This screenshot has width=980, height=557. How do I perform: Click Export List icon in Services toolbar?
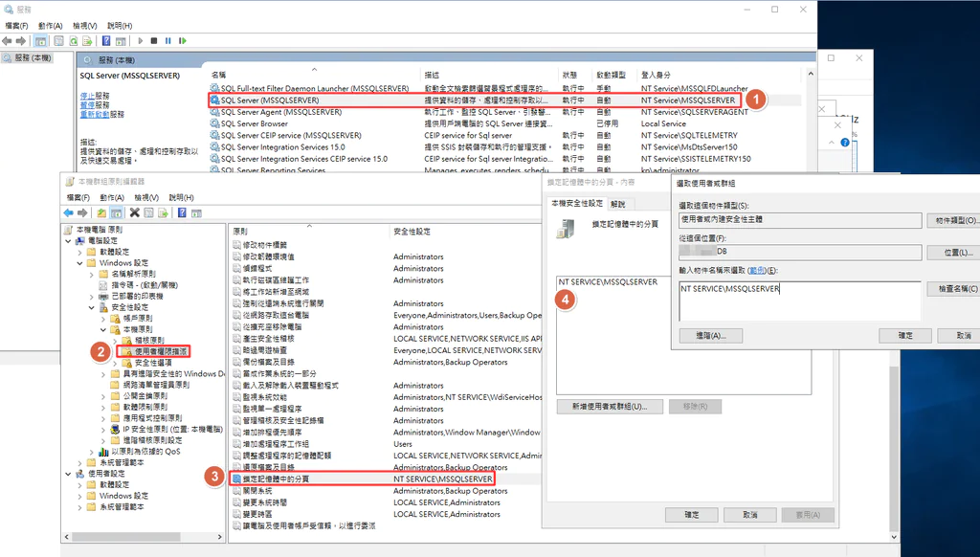tap(87, 40)
